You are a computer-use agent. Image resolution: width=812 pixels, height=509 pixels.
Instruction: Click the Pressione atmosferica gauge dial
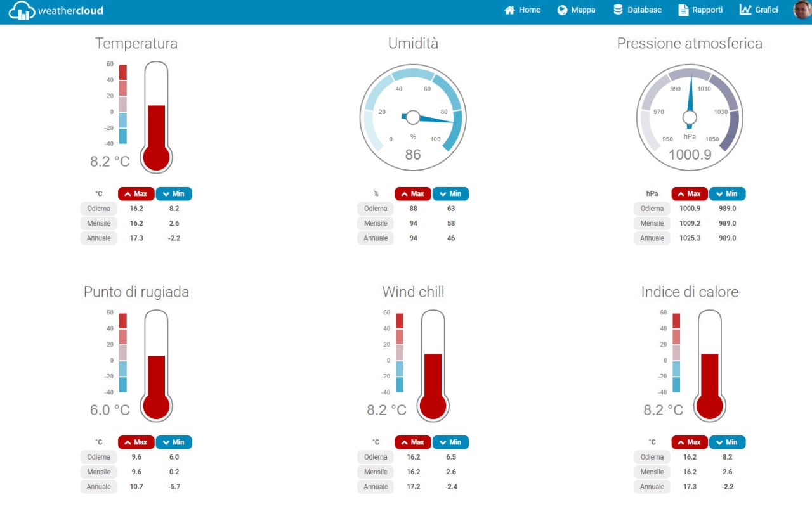pos(690,117)
